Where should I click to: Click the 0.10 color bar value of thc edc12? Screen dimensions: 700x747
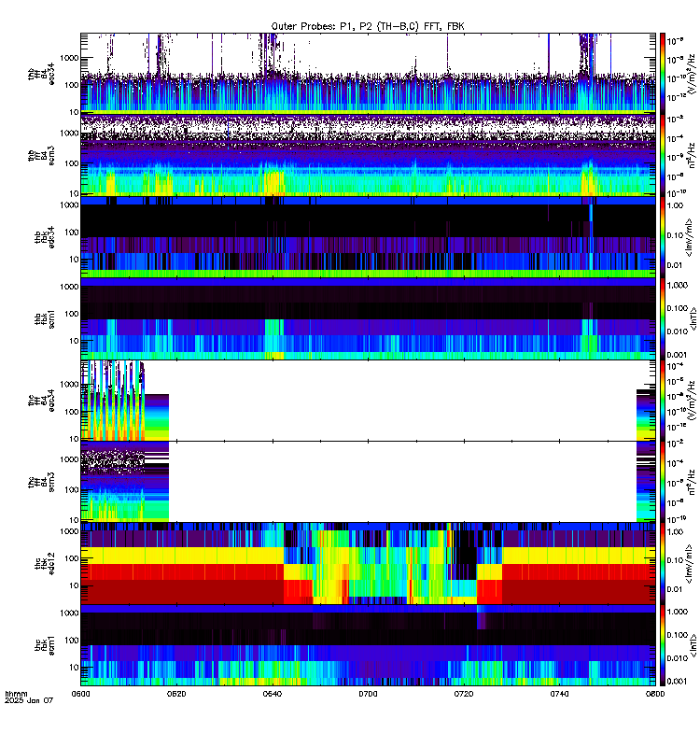click(x=675, y=560)
